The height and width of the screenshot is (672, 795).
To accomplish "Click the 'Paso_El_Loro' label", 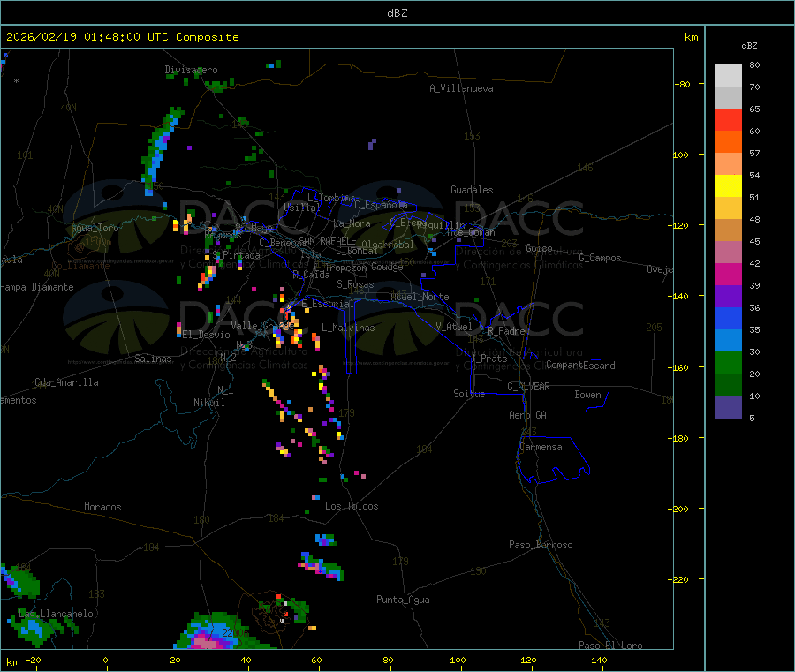I will 610,646.
